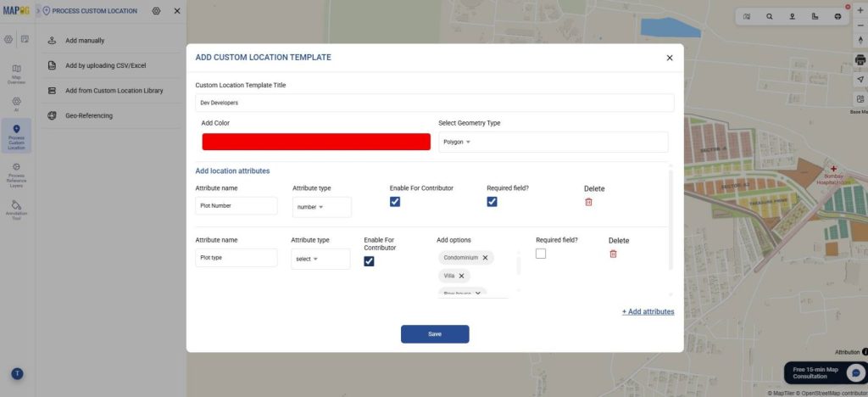Click the Save button
The height and width of the screenshot is (397, 868).
click(435, 334)
